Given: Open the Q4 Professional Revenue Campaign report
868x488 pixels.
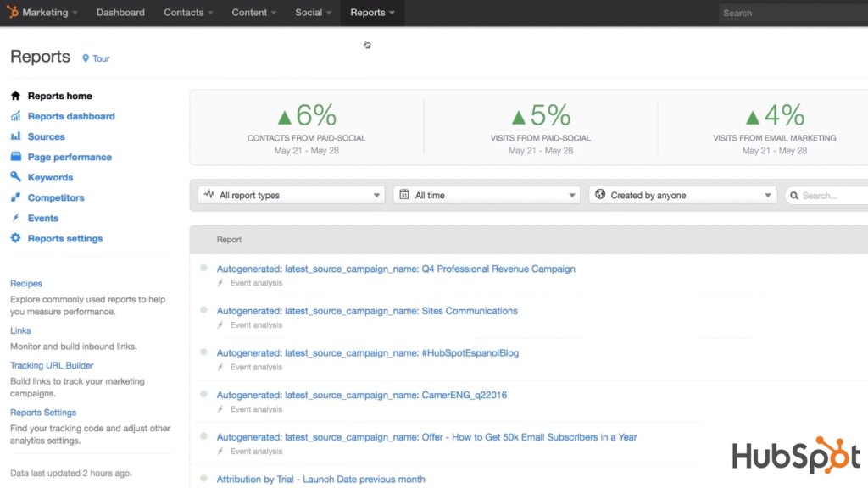Looking at the screenshot, I should [396, 269].
